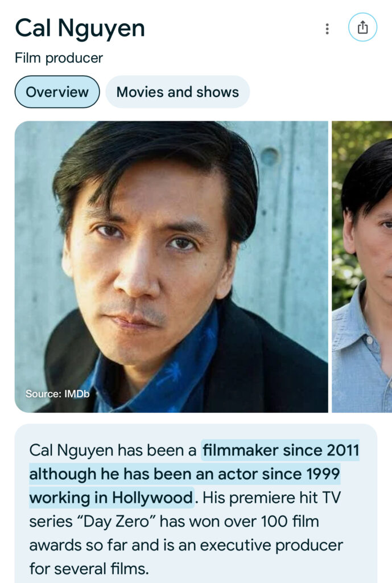Click Cal Nguyen name starting the description

coord(71,451)
